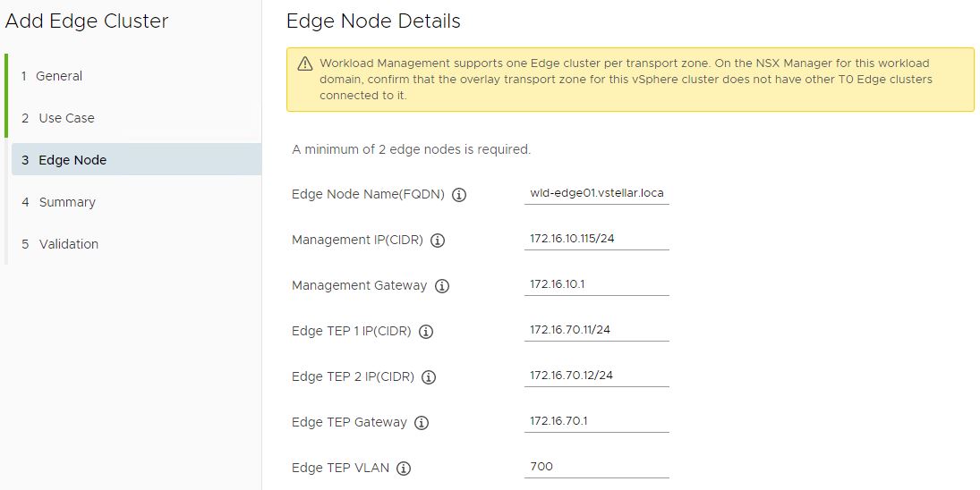Screen dimensions: 980x490
Task: Click the Edge TEP VLAN field 700
Action: pos(597,467)
